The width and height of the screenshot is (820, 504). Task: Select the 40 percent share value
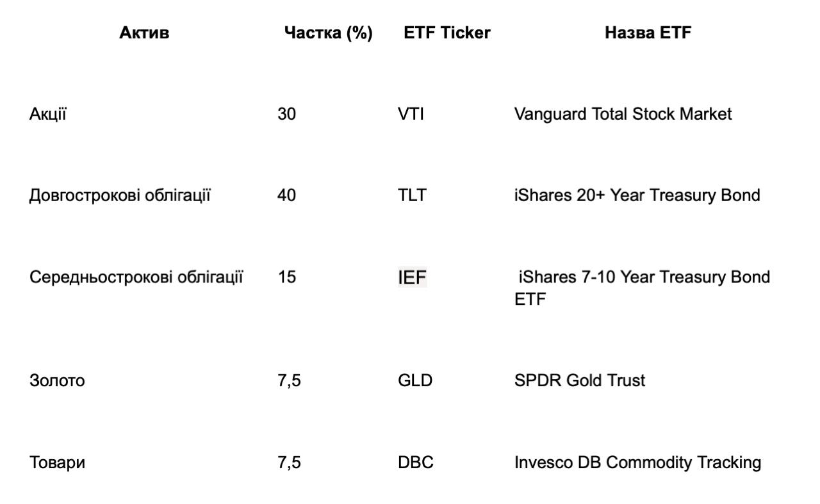click(x=286, y=195)
